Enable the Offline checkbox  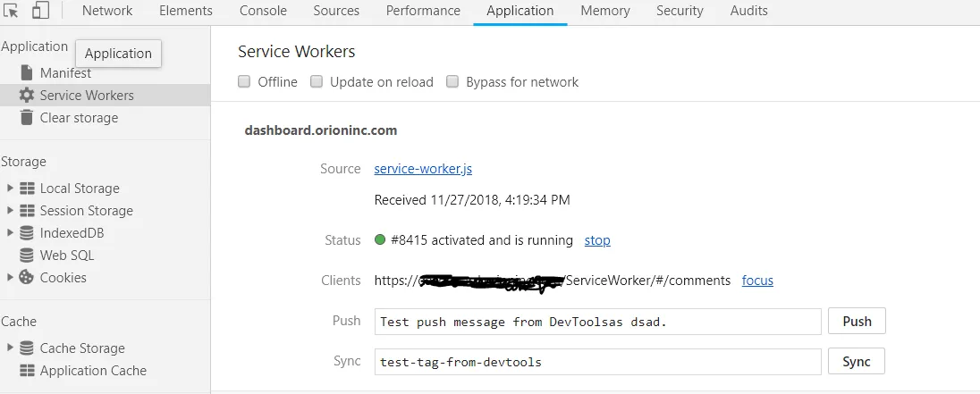[x=244, y=82]
